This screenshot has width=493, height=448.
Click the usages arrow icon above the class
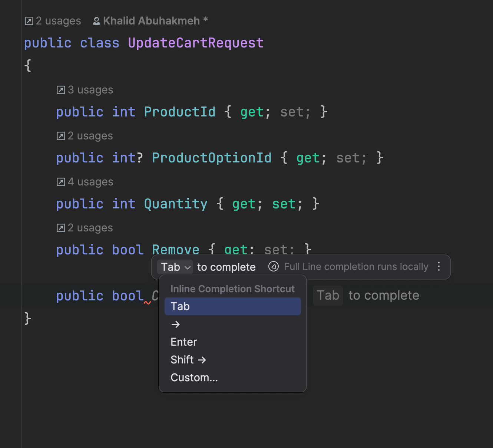click(29, 21)
